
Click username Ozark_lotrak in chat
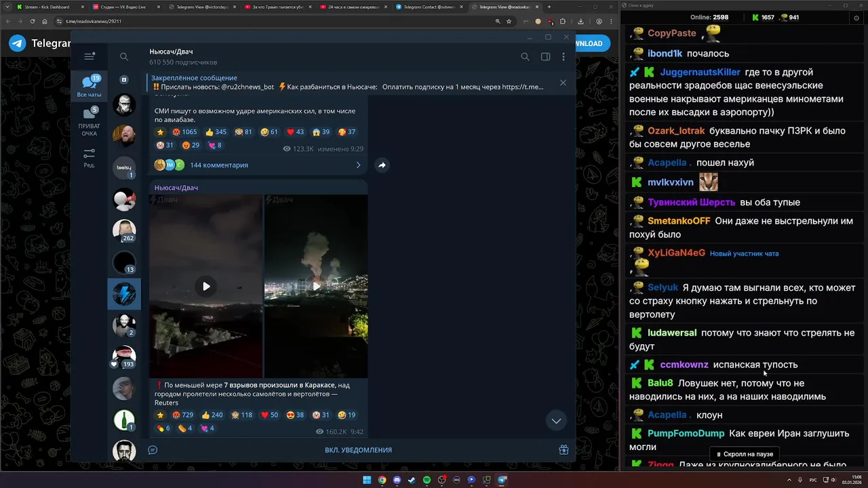tap(676, 131)
